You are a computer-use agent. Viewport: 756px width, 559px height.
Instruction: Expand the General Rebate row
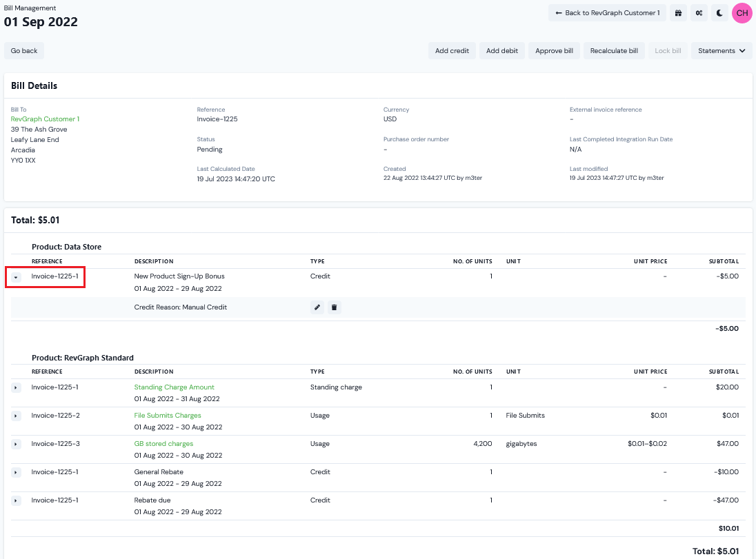coord(16,472)
